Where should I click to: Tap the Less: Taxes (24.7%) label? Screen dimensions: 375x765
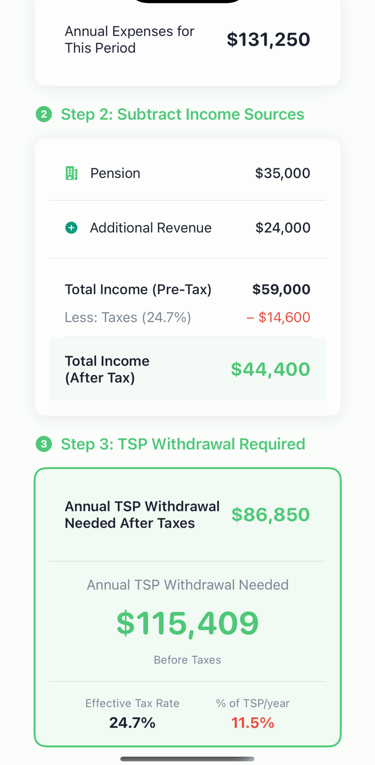(128, 318)
